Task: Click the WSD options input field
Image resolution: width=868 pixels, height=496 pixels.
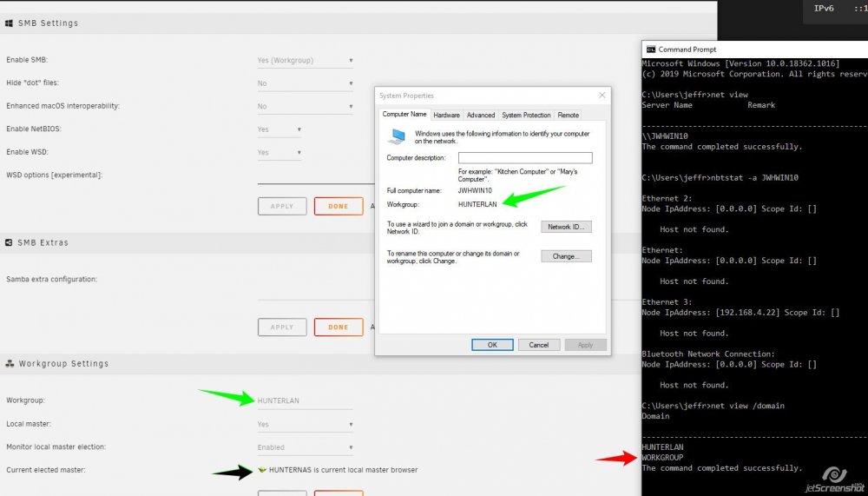Action: tap(316, 175)
